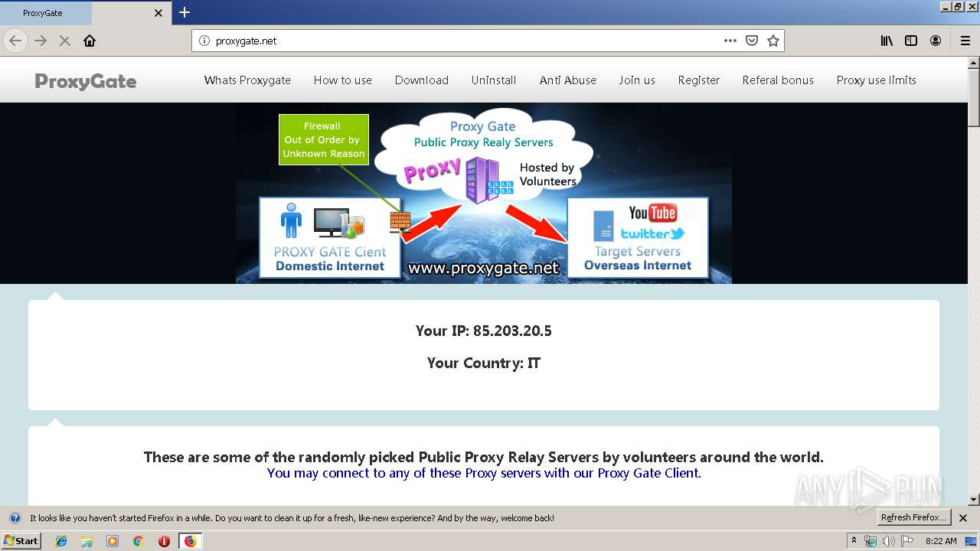Screen dimensions: 980x551
Task: Open the How to use page
Action: pos(343,80)
